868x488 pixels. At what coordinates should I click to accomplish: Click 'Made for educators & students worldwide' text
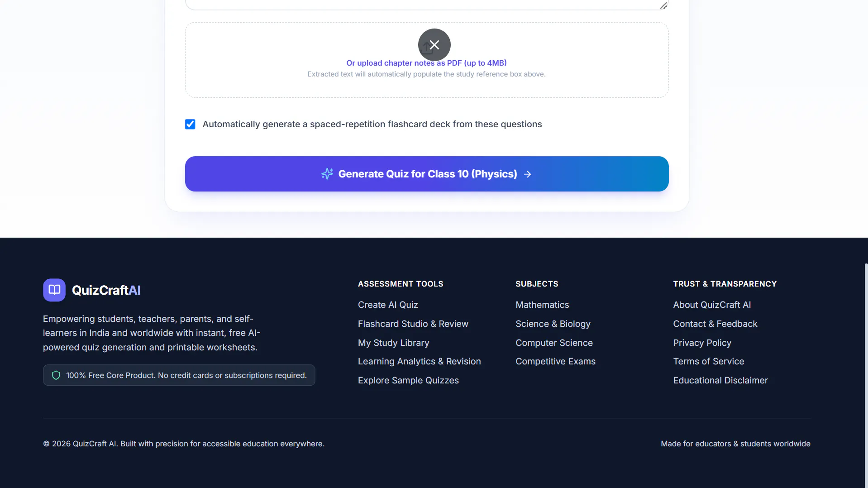[x=735, y=444]
